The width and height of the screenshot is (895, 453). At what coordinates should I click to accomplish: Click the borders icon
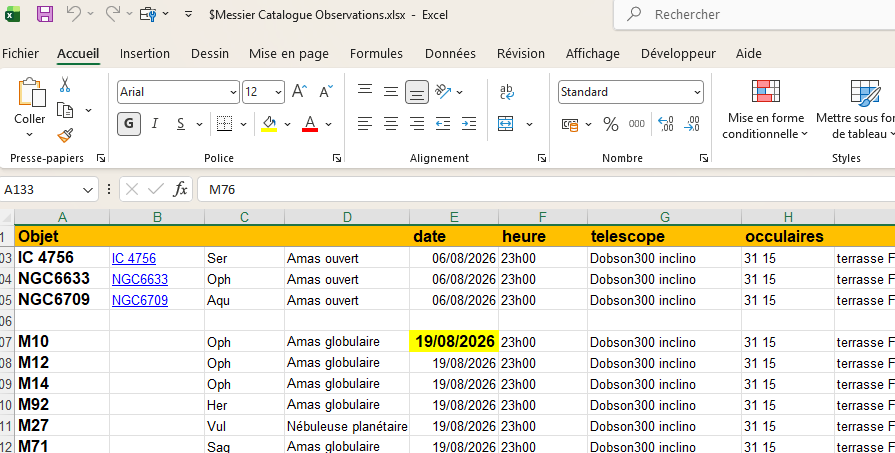click(x=224, y=123)
